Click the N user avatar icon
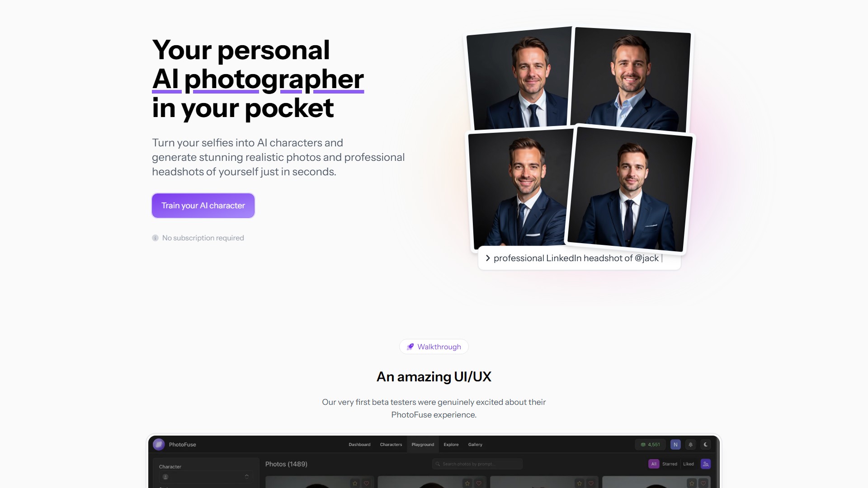This screenshot has width=868, height=488. pos(675,445)
